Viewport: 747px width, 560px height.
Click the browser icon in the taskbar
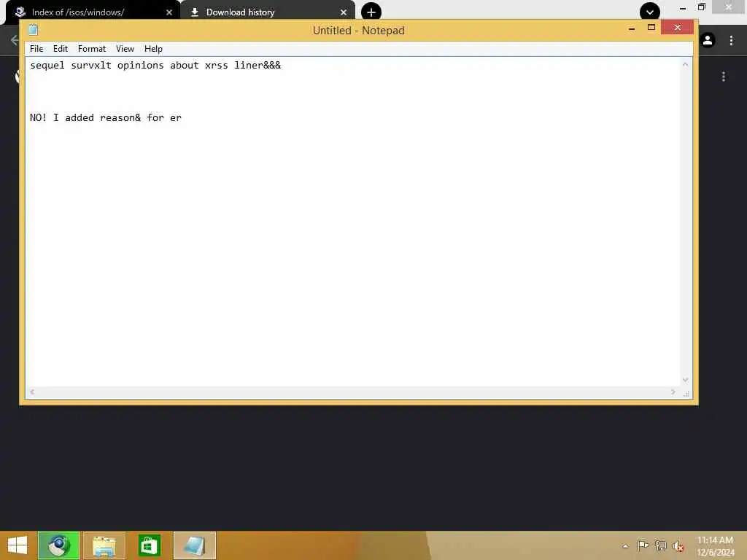pos(58,545)
